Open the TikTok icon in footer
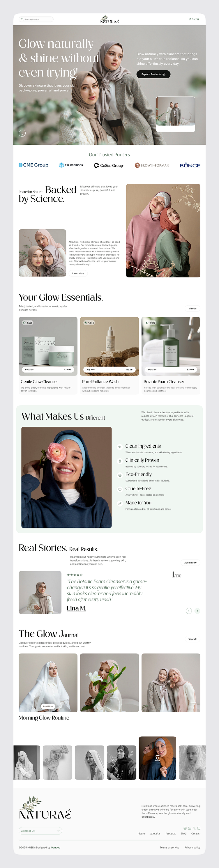Screen dimensions: 219x868 tap(199, 828)
